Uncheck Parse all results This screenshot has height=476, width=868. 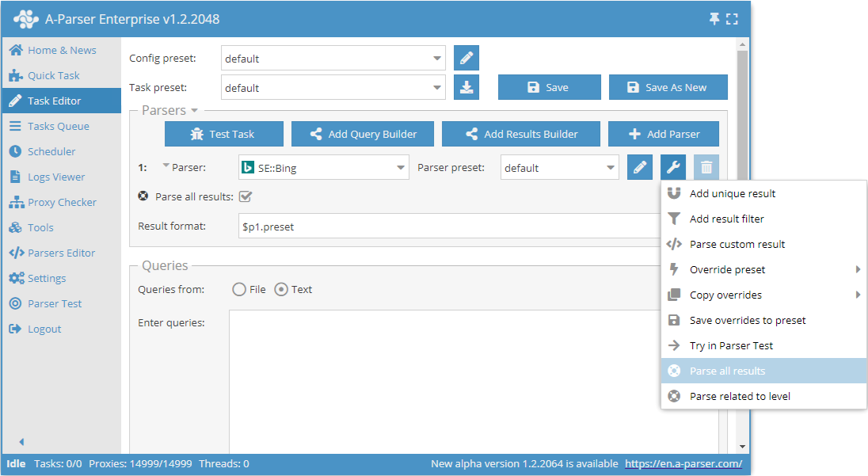click(x=246, y=197)
